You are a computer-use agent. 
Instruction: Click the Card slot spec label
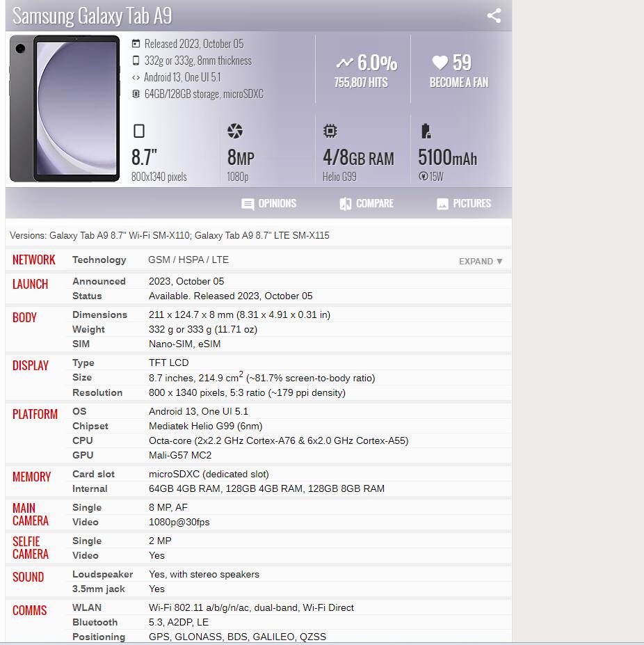(x=93, y=475)
